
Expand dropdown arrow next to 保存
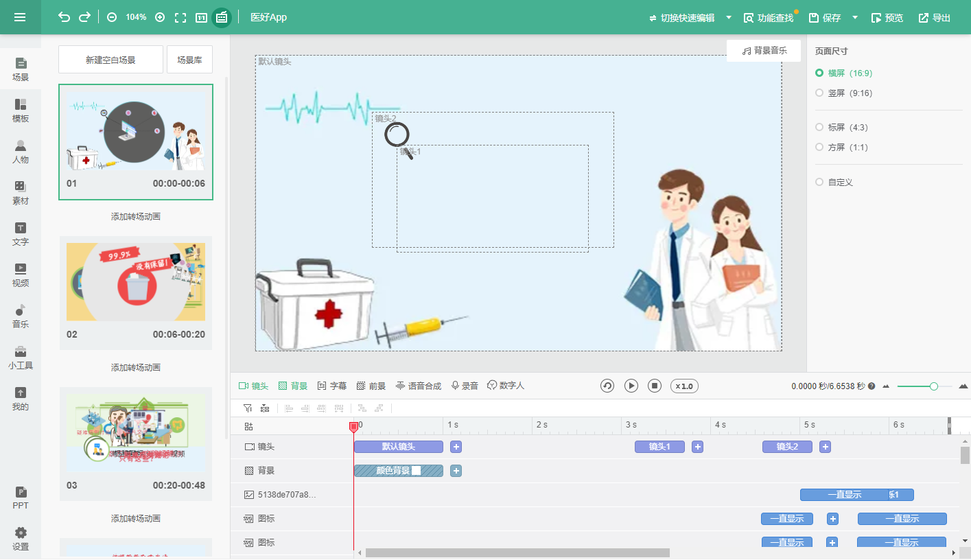[x=855, y=17]
